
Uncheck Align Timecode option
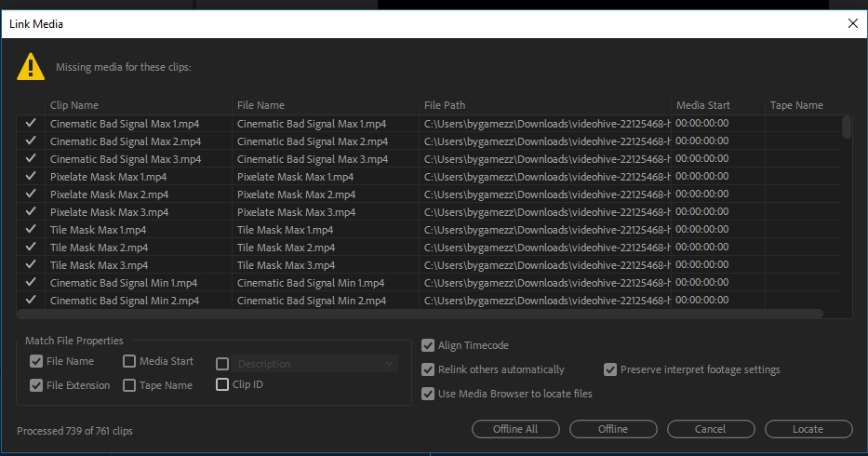[428, 345]
